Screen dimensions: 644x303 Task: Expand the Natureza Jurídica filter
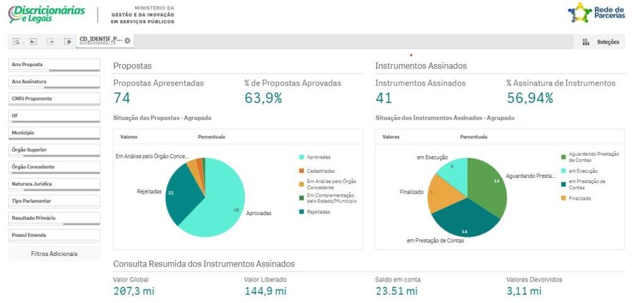tap(54, 184)
